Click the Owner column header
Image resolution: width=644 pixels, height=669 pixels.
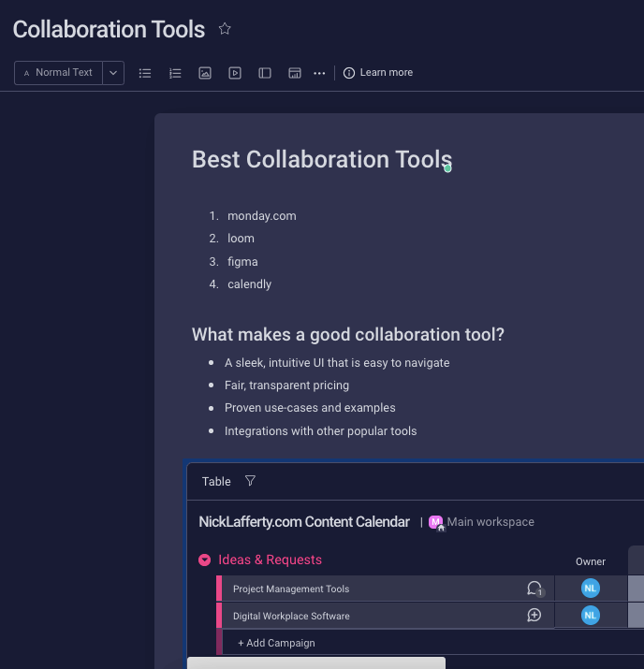pos(591,561)
